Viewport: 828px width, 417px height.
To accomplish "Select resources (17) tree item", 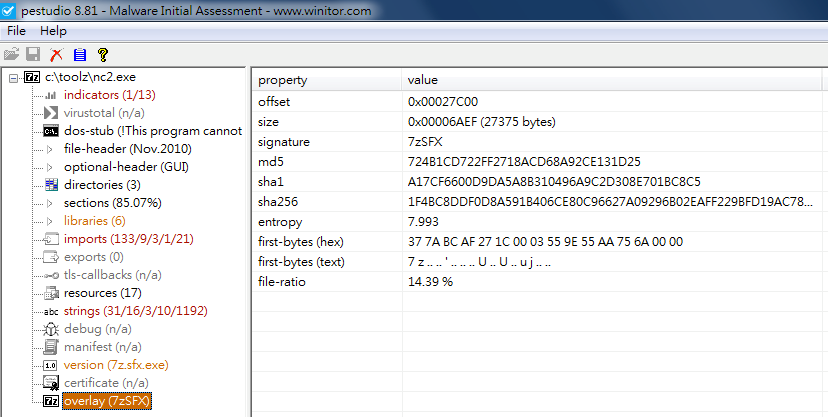I will 102,293.
